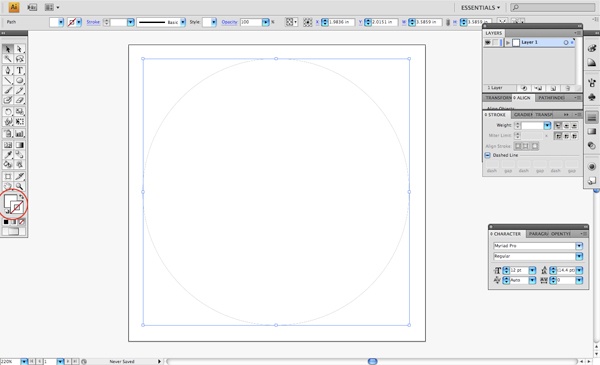Pick the Blob Brush tool
600x365 pixels.
coord(8,100)
